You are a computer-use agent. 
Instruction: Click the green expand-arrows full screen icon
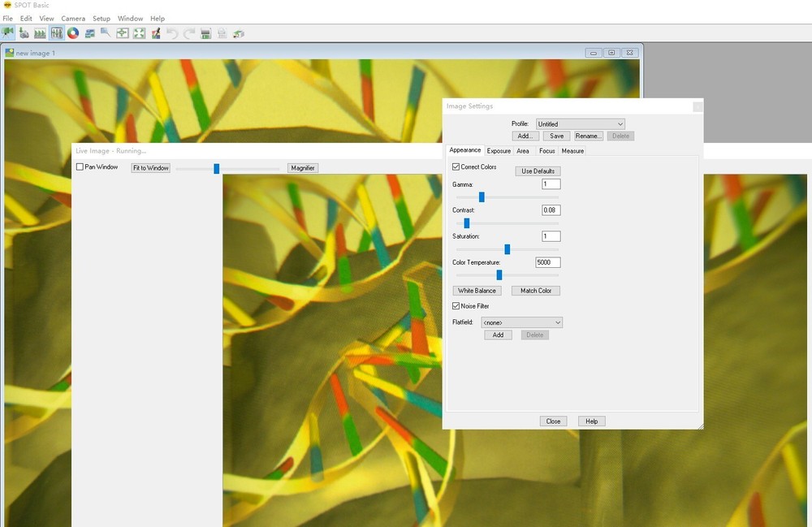[x=140, y=33]
